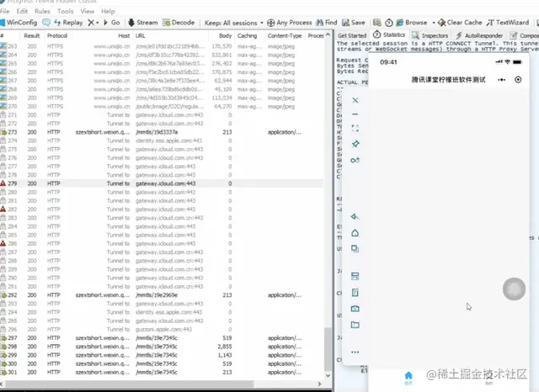Screen dimensions: 539x392
Task: Sort sessions by Caching column header
Action: (249, 35)
